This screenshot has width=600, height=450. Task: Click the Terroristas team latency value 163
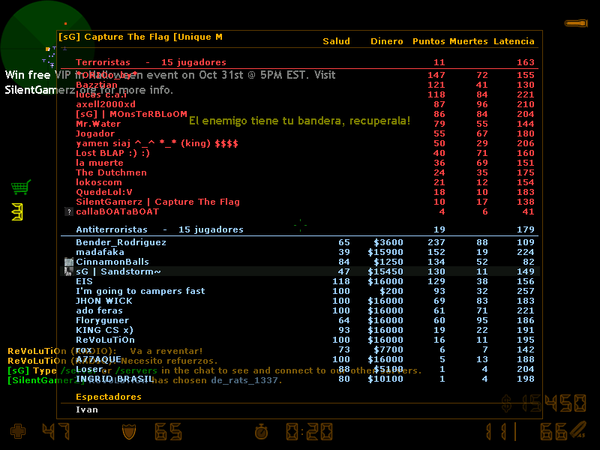tap(525, 62)
